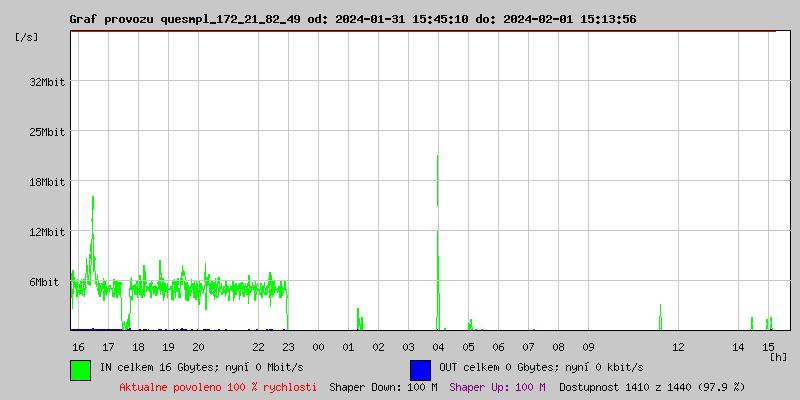This screenshot has width=800, height=400.
Task: Click the 18Mbit y-axis label
Action: click(x=47, y=182)
